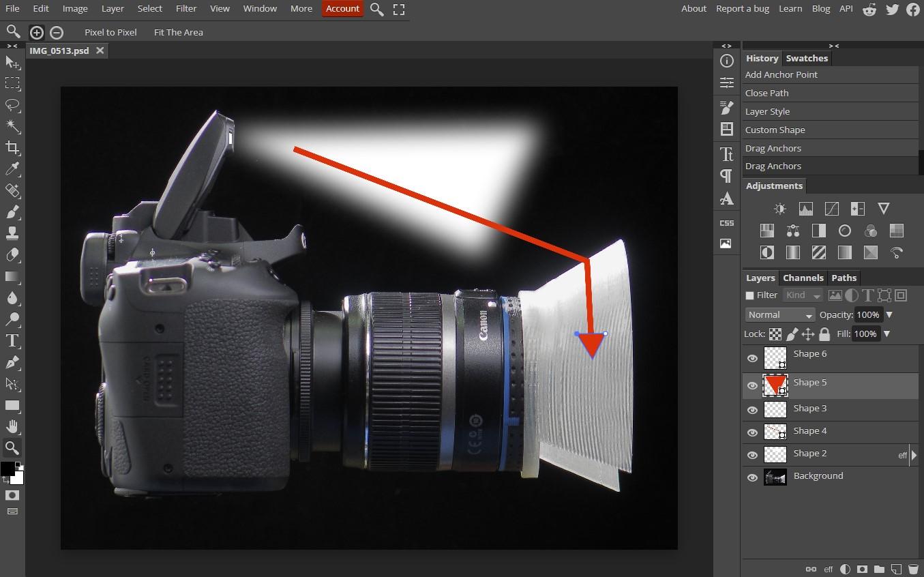924x577 pixels.
Task: Select the Path Select tool
Action: pyautogui.click(x=12, y=383)
